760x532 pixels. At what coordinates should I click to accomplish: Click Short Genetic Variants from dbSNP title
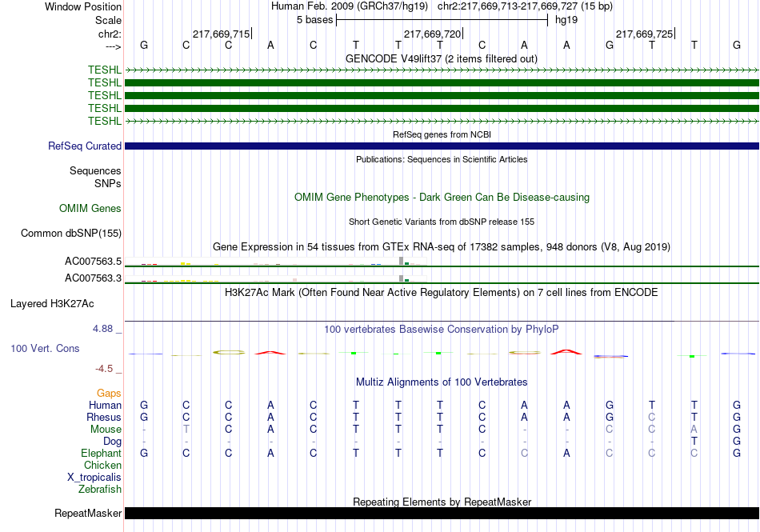click(x=442, y=222)
